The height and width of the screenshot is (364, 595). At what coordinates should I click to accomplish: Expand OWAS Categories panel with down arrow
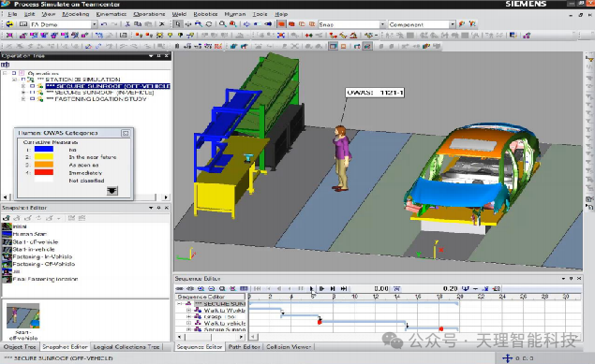click(x=112, y=191)
